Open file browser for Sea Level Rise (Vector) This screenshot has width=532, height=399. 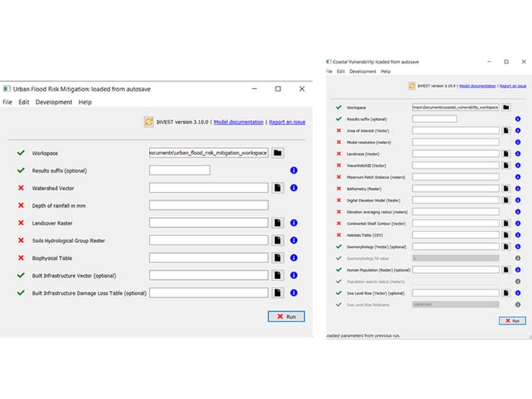[x=506, y=293]
